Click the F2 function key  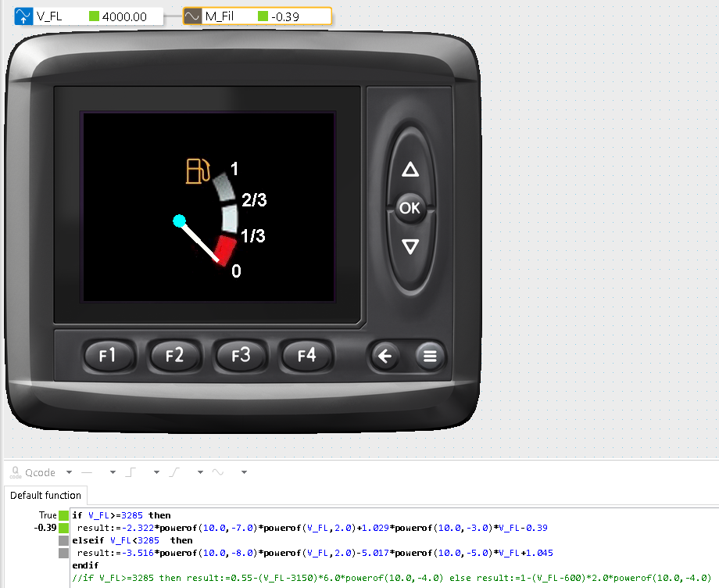175,356
